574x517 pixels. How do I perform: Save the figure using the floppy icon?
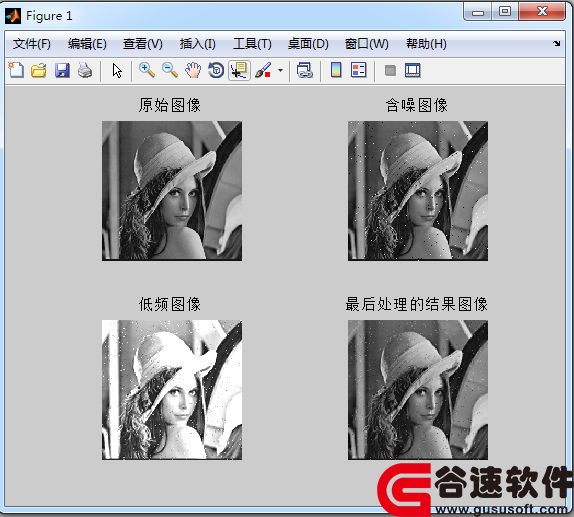pos(62,70)
